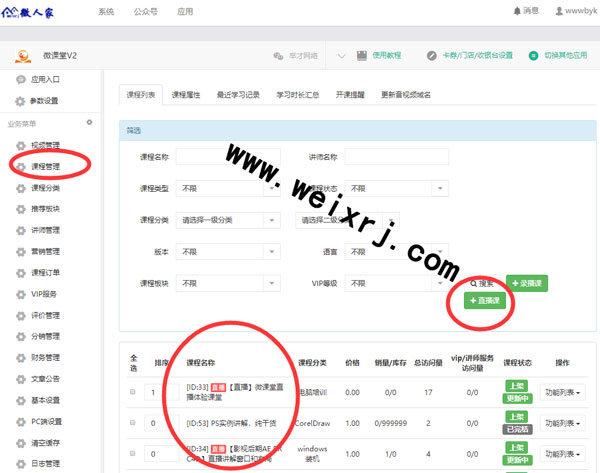
Task: Click the gear icon next to 课程分类
Action: pos(21,188)
